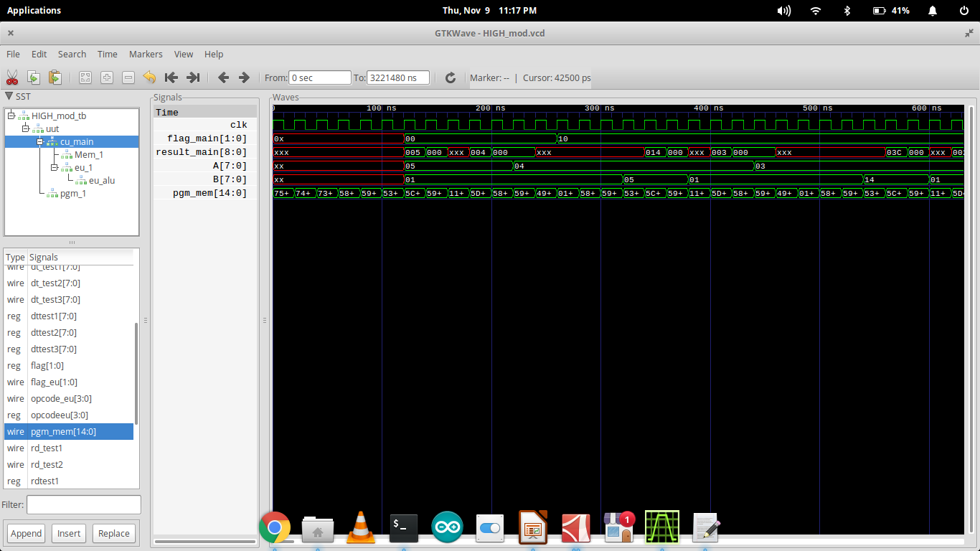Find next edge with right arrow
Viewport: 980px width, 551px height.
click(244, 77)
